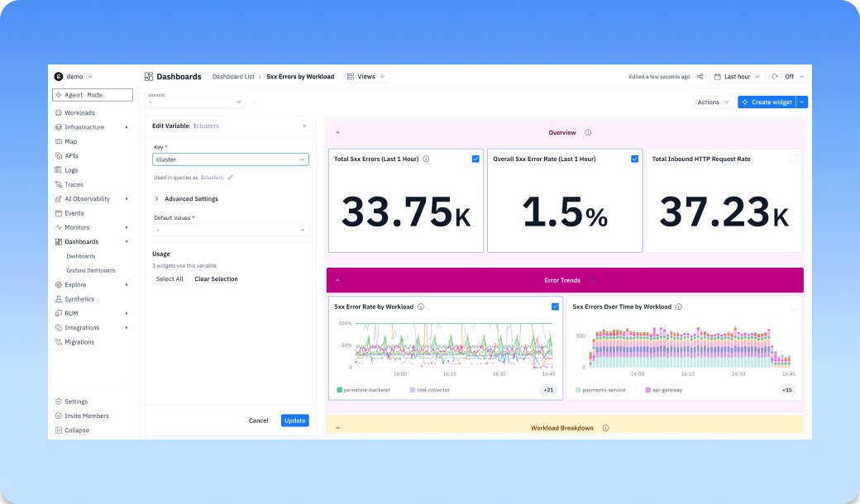Uncheck Total 5xx Errors widget checkbox
860x504 pixels.
[475, 159]
